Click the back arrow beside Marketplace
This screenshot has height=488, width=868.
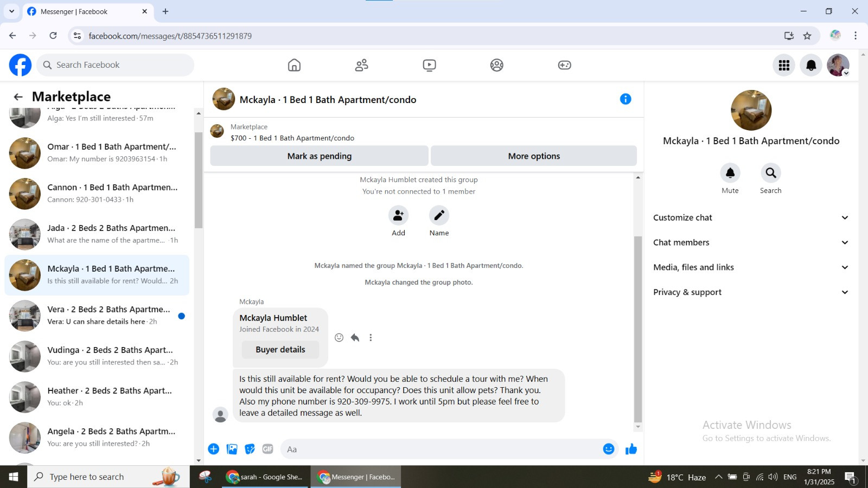pyautogui.click(x=18, y=97)
